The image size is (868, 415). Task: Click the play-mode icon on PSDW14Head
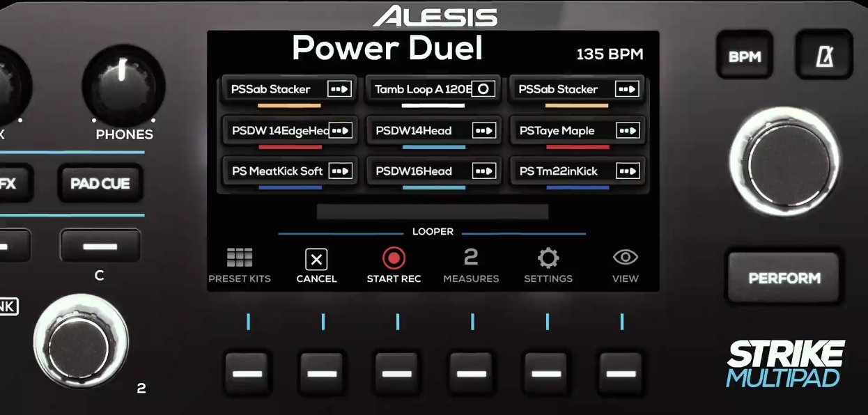[x=484, y=130]
